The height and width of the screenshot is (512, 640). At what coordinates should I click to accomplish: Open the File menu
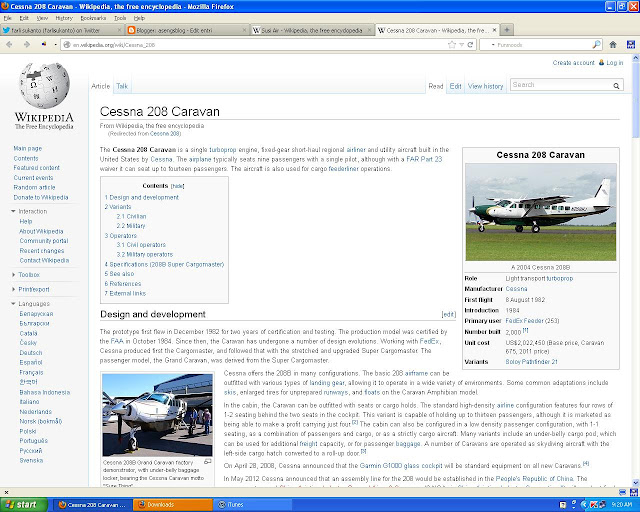[8, 18]
